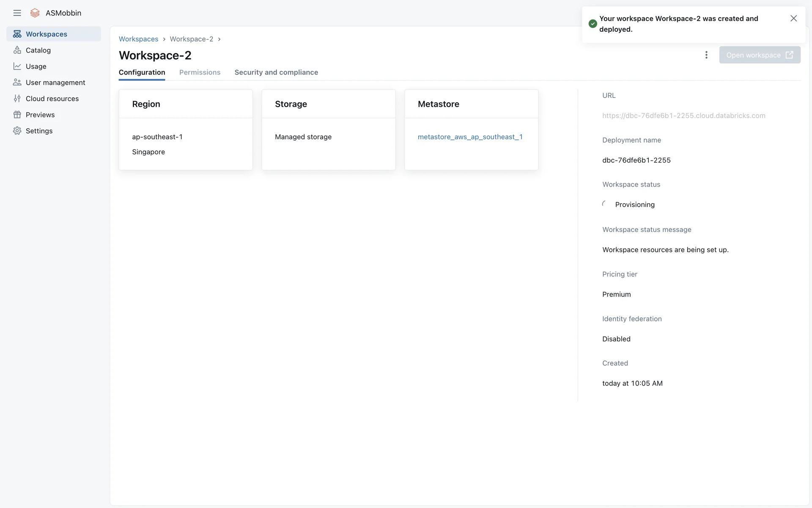The width and height of the screenshot is (812, 508).
Task: Click the Cloud resources sliders icon
Action: click(x=17, y=98)
